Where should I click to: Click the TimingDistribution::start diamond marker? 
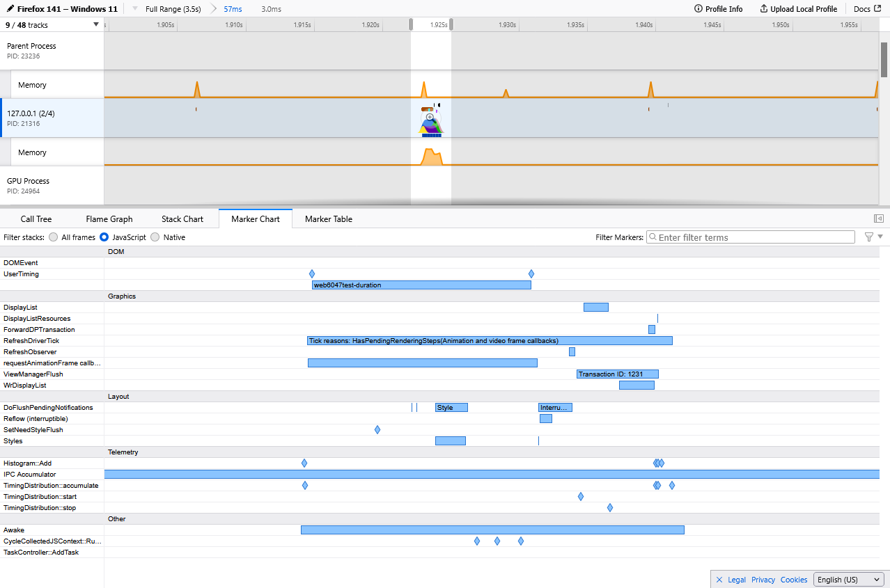[581, 496]
